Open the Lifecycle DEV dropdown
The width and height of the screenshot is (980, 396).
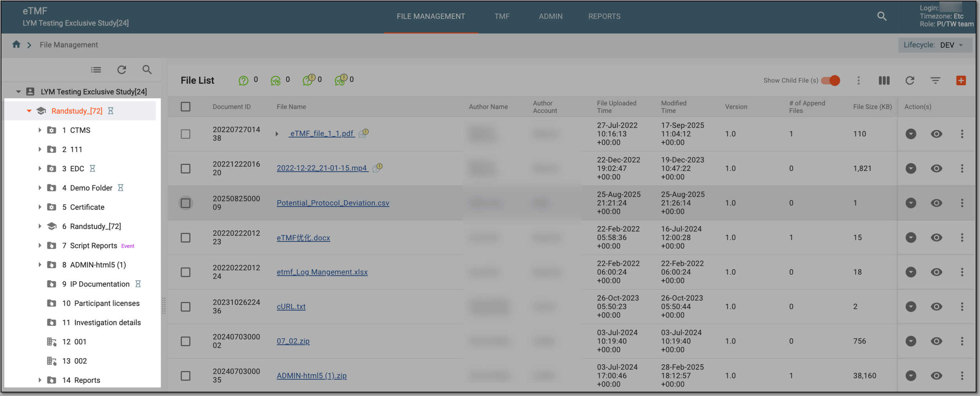935,45
